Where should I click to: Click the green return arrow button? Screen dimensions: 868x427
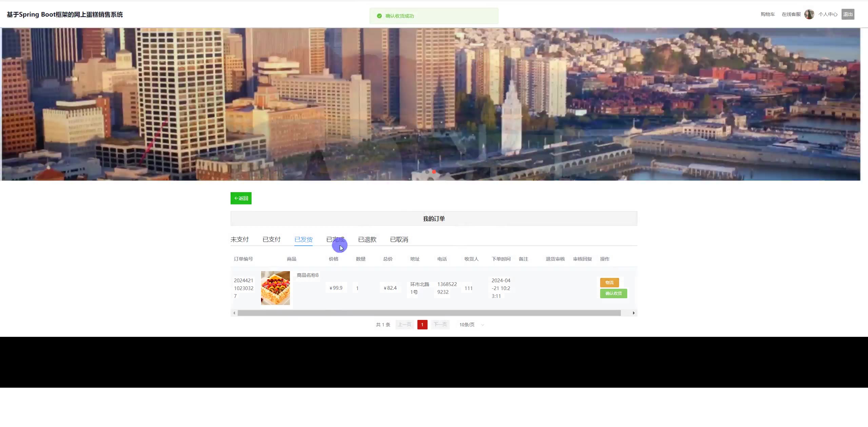[241, 198]
